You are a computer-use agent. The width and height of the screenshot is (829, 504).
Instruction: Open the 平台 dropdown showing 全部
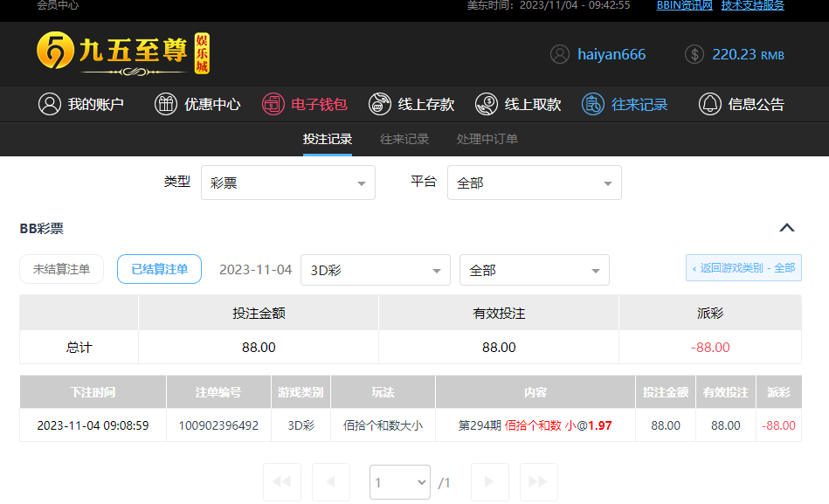[x=535, y=183]
